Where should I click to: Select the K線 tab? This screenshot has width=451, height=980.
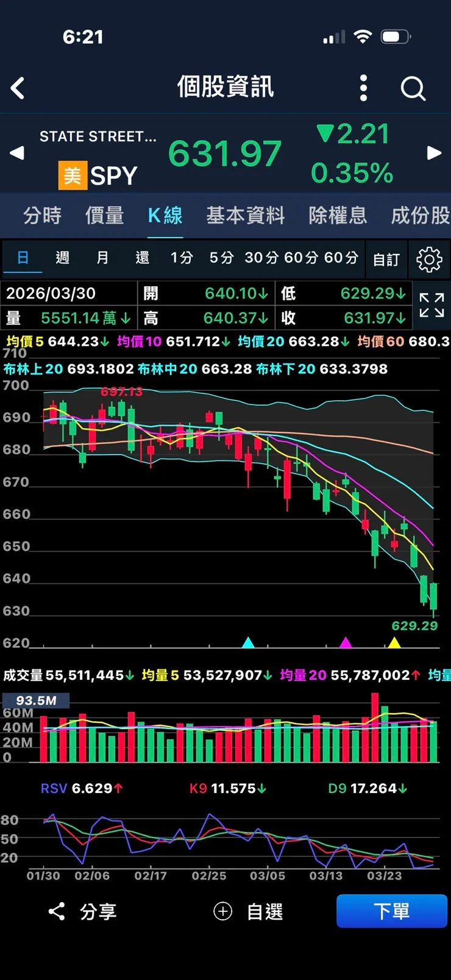pyautogui.click(x=165, y=216)
